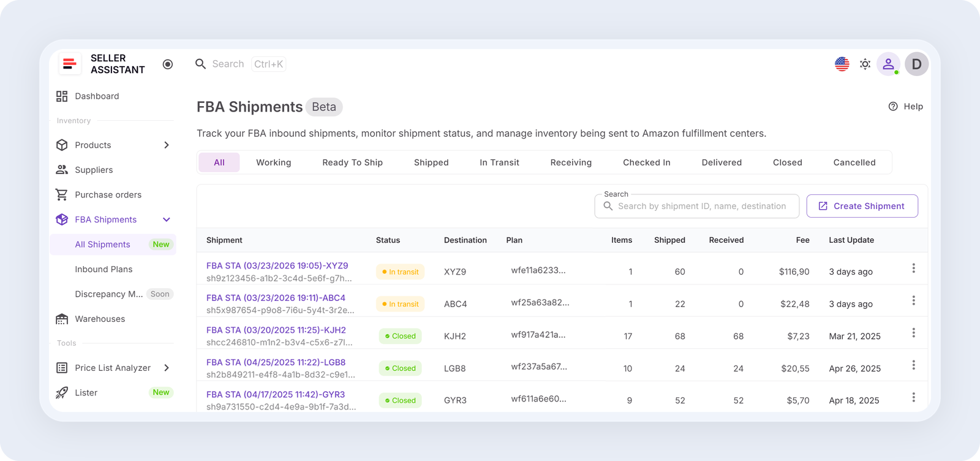980x461 pixels.
Task: Open the more options menu for XYZ9 row
Action: point(913,269)
